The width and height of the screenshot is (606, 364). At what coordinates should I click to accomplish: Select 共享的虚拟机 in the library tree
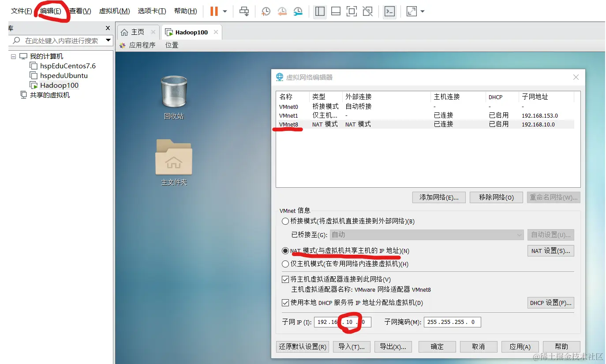[50, 95]
